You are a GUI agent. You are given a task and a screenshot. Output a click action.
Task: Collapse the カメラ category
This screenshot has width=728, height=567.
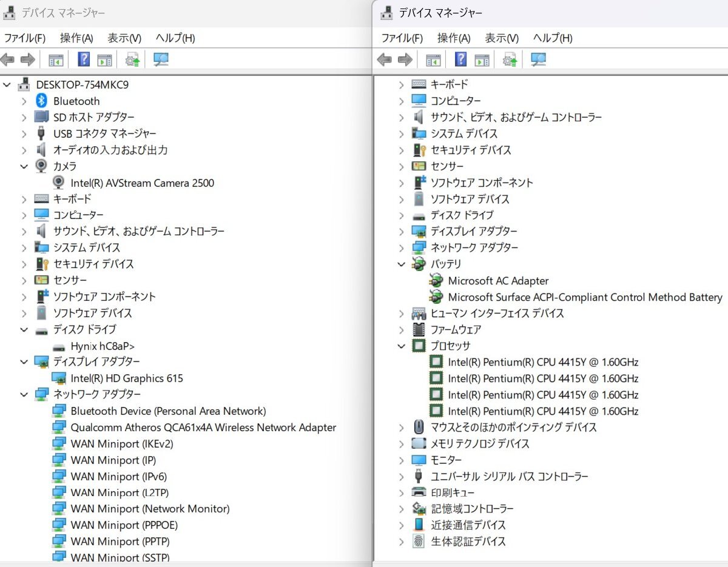tap(24, 166)
